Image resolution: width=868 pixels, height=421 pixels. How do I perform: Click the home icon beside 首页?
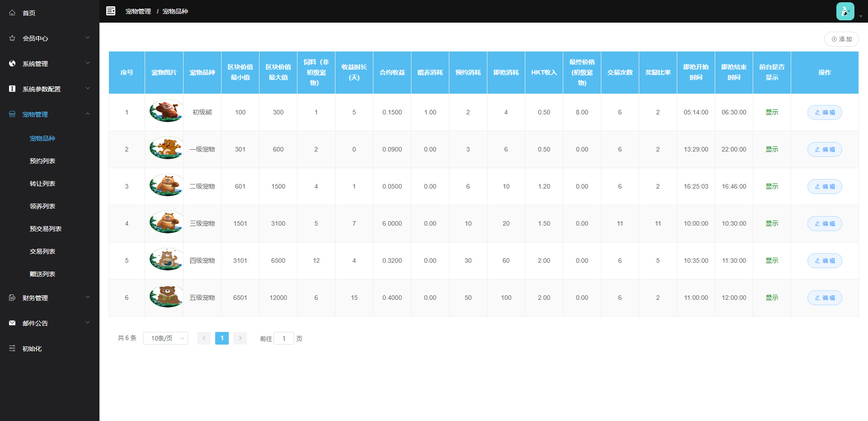pos(12,13)
